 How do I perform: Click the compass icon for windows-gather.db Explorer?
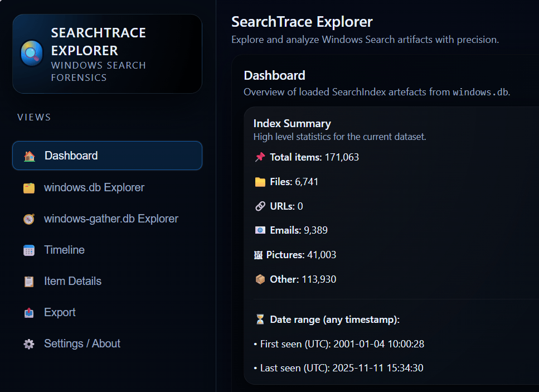29,219
